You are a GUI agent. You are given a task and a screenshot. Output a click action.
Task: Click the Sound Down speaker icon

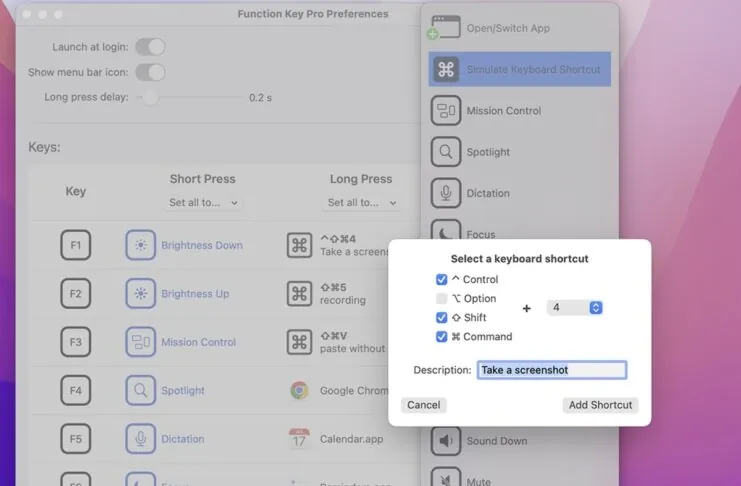(446, 441)
